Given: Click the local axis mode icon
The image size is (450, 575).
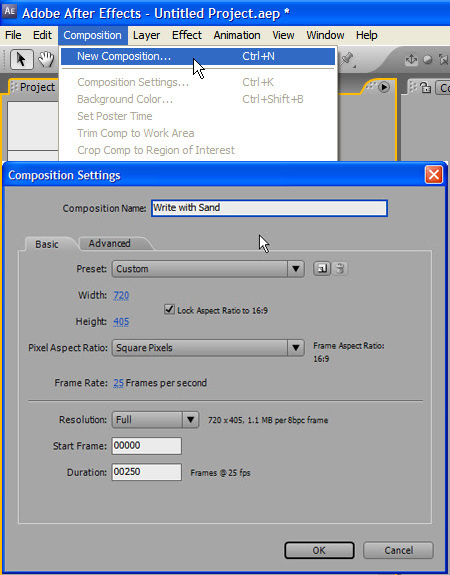Looking at the screenshot, I should click(x=411, y=59).
